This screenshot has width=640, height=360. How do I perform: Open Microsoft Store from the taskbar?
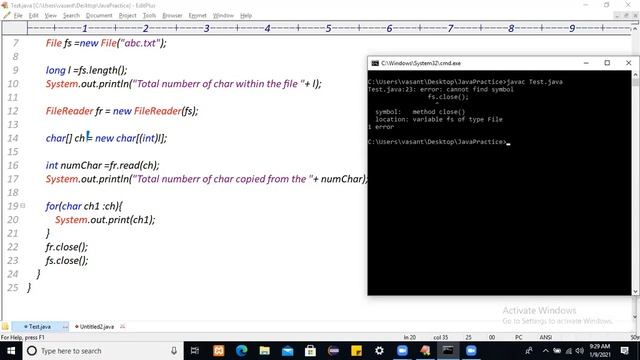click(x=310, y=351)
